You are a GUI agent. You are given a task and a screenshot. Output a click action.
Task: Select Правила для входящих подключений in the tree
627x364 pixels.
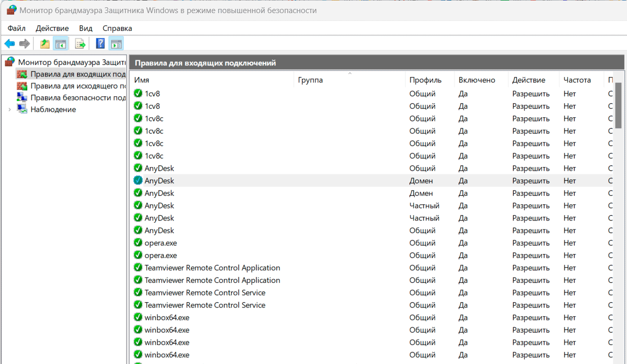pos(78,74)
